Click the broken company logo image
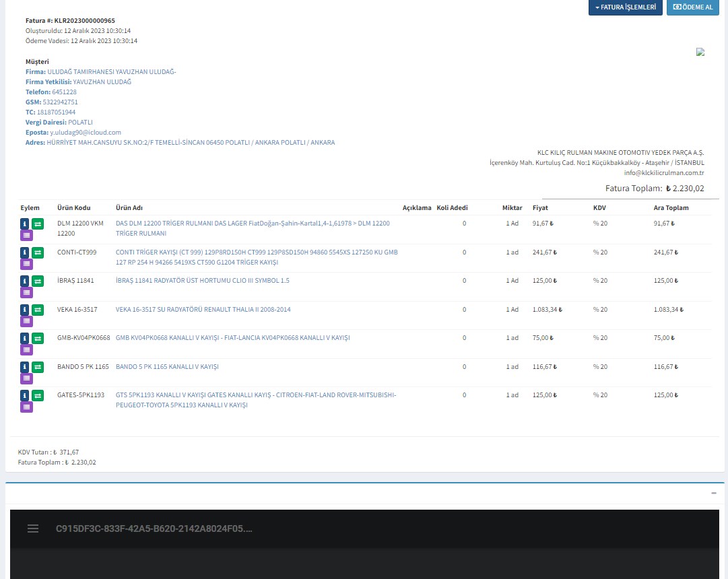The image size is (728, 579). pos(700,53)
